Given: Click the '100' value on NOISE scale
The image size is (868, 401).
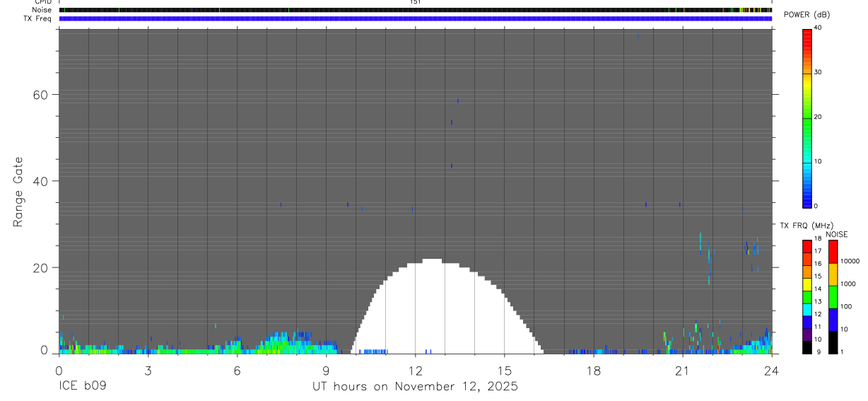Looking at the screenshot, I should click(x=846, y=306).
